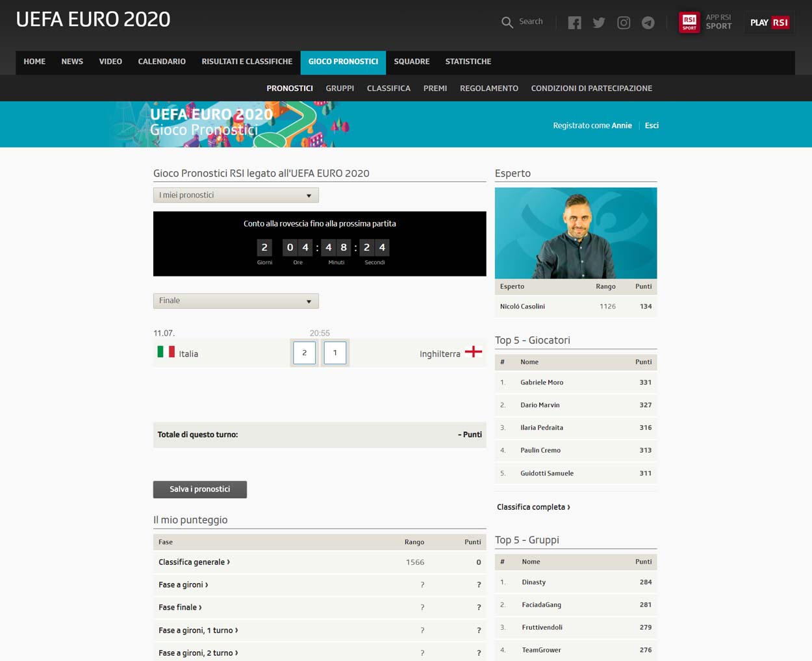Expand Fase finale row

[320, 608]
